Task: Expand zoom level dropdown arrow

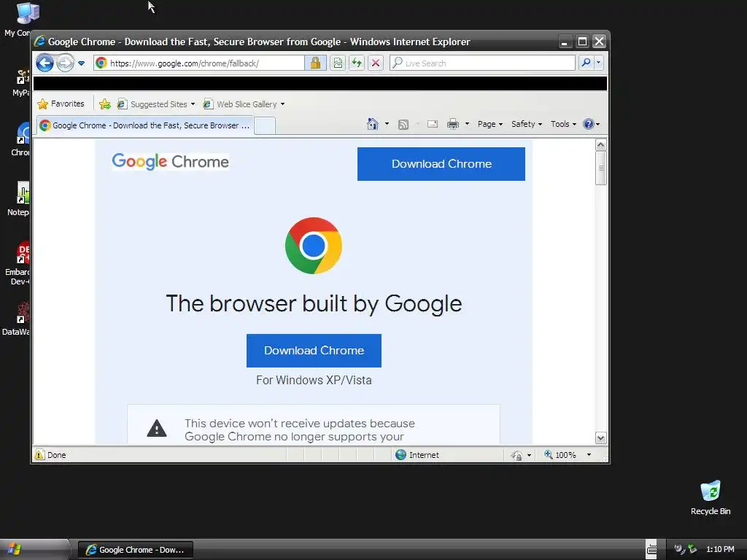Action: (x=589, y=455)
